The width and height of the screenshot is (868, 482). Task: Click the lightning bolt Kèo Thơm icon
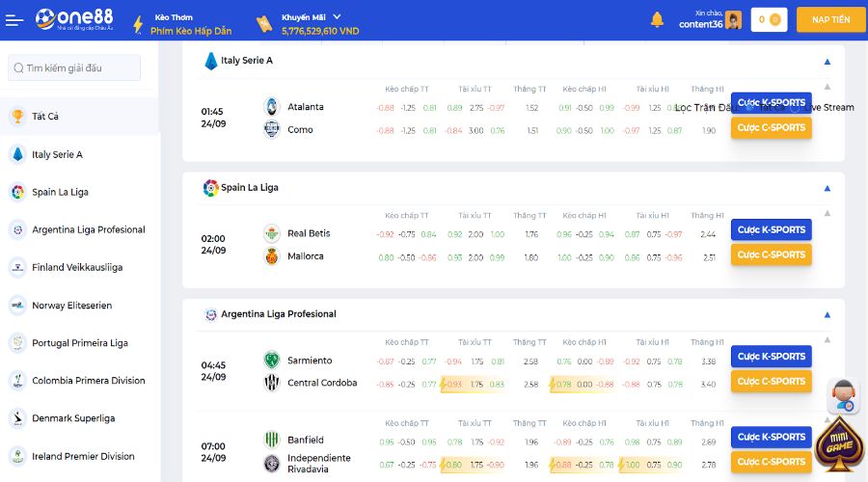(138, 24)
